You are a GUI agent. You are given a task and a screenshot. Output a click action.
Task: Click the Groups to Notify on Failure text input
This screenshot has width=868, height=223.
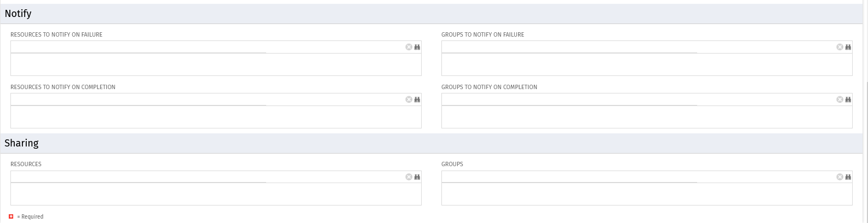click(636, 47)
